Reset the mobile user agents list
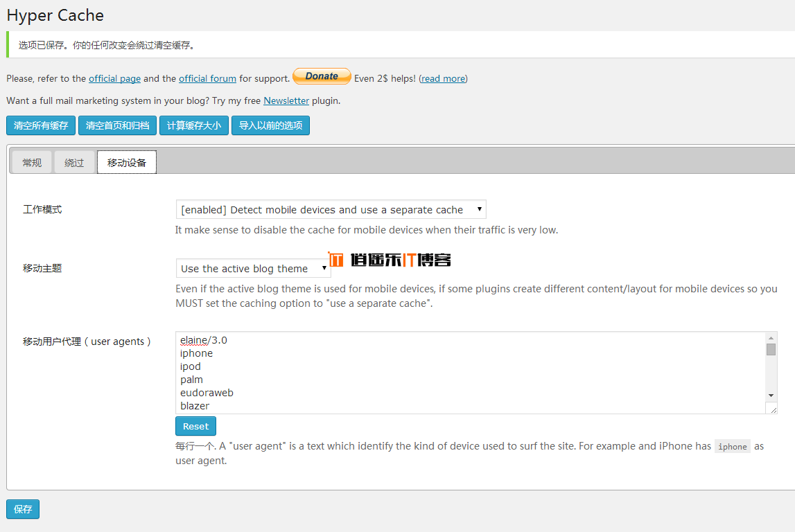 pyautogui.click(x=195, y=426)
